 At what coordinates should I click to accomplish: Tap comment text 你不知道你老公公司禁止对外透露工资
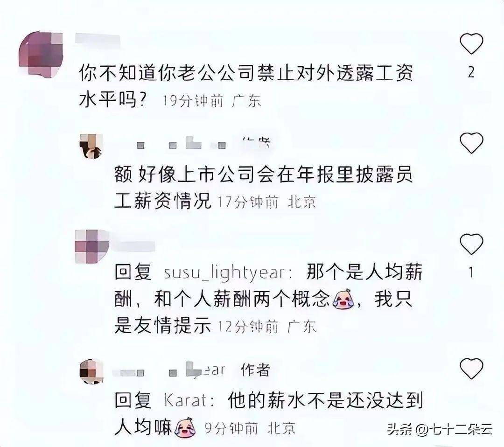(246, 74)
